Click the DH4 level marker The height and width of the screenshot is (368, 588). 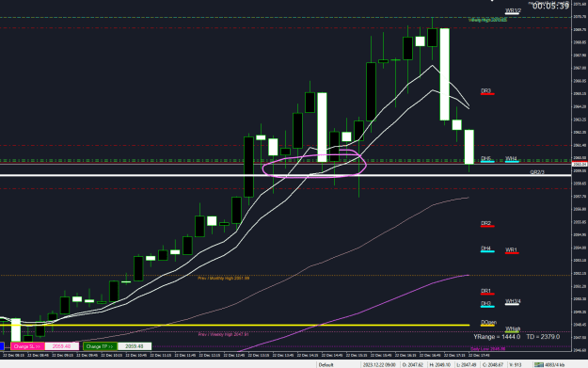[x=486, y=249]
